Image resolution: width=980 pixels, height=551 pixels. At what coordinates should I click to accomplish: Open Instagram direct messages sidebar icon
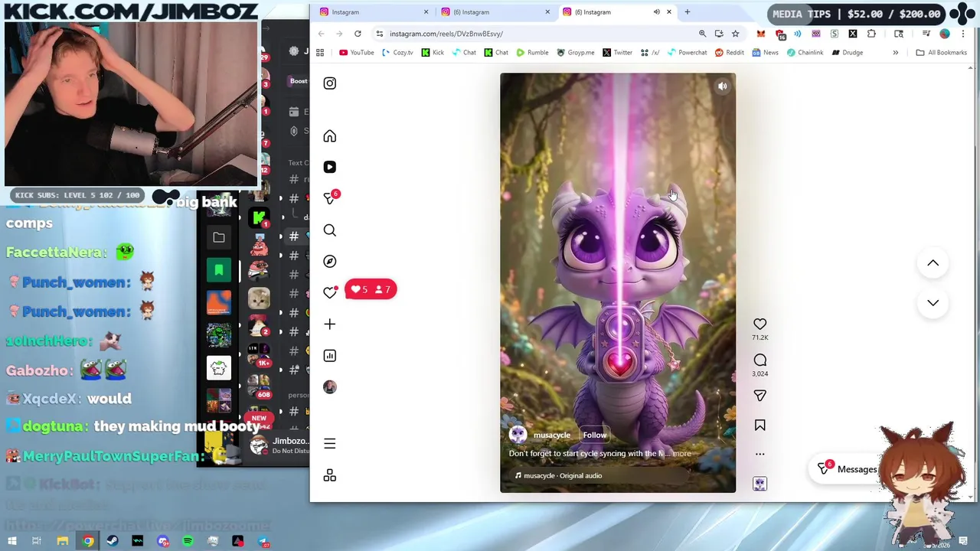(329, 198)
